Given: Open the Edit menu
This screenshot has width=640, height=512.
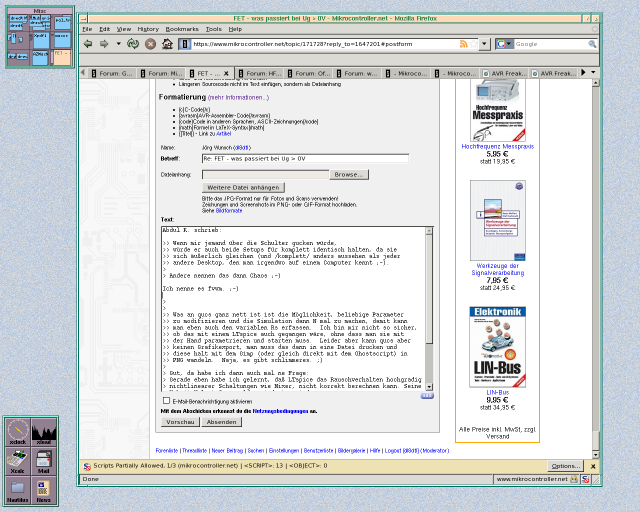Looking at the screenshot, I should (x=104, y=29).
